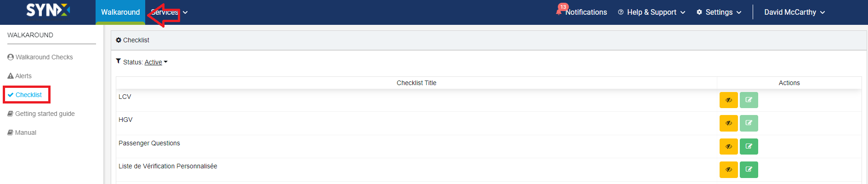Expand the Settings dropdown
This screenshot has height=184, width=868.
719,12
